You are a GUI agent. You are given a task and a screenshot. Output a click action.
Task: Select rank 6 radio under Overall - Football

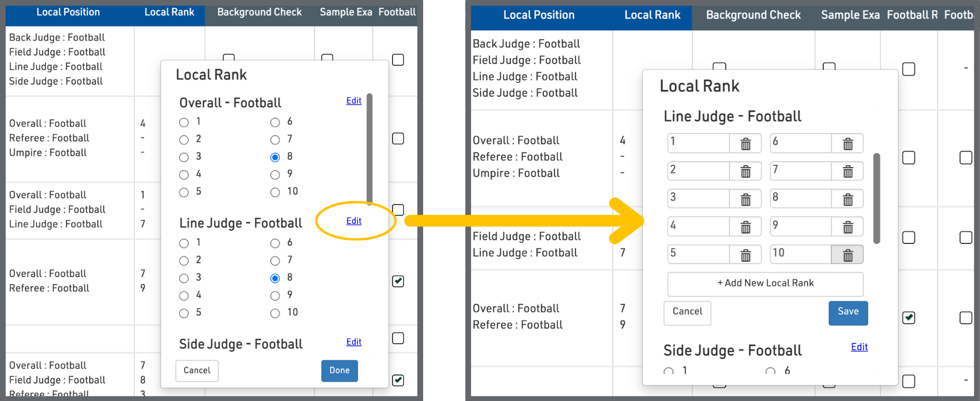275,122
